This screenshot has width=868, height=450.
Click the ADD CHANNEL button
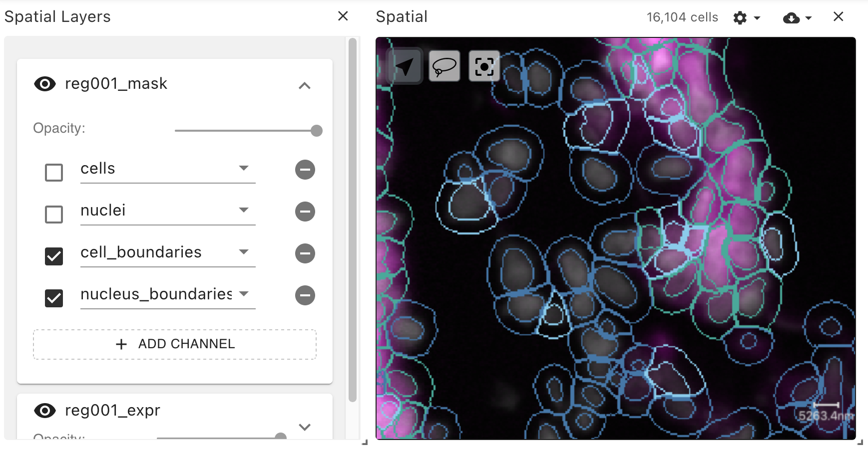click(x=175, y=344)
